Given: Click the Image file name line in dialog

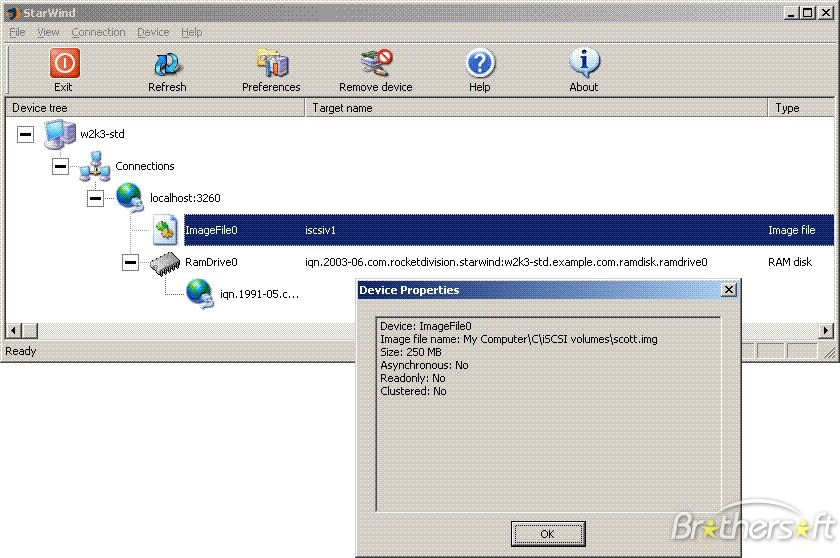Looking at the screenshot, I should click(519, 339).
